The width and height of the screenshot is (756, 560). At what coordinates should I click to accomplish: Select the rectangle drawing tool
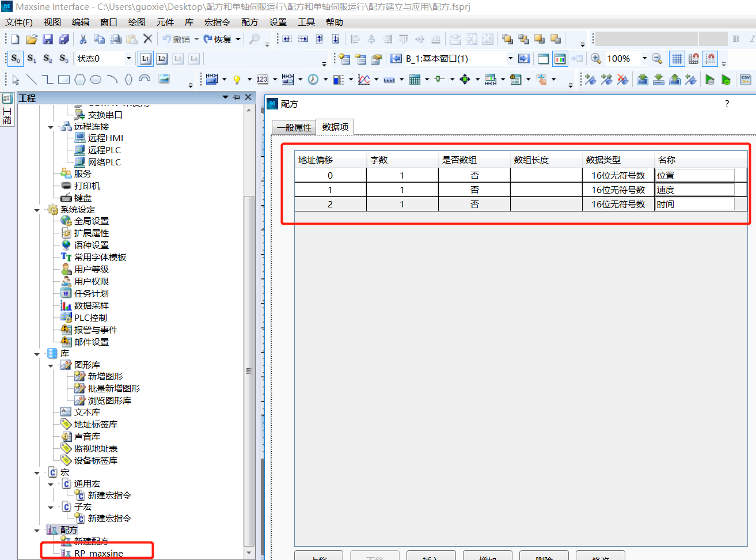pyautogui.click(x=64, y=80)
